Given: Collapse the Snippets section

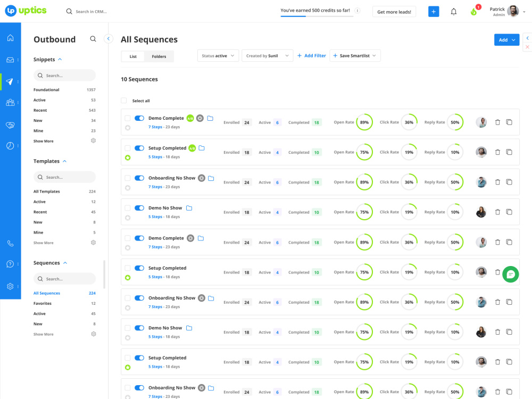Looking at the screenshot, I should (60, 59).
